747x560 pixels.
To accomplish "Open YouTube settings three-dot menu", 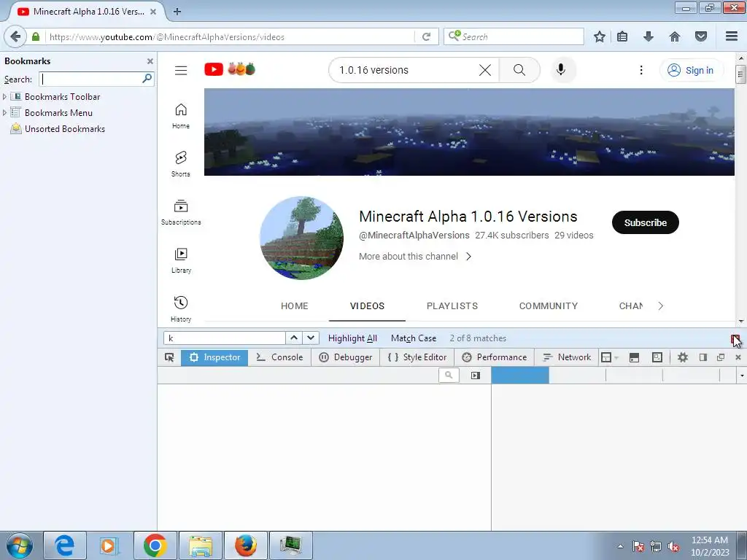I will [641, 71].
